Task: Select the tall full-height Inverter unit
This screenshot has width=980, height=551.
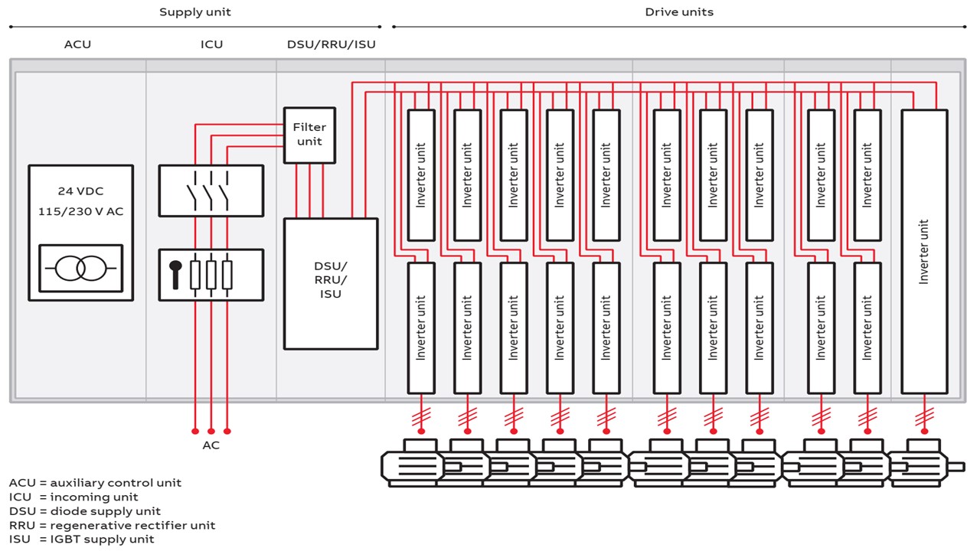Action: (x=924, y=252)
